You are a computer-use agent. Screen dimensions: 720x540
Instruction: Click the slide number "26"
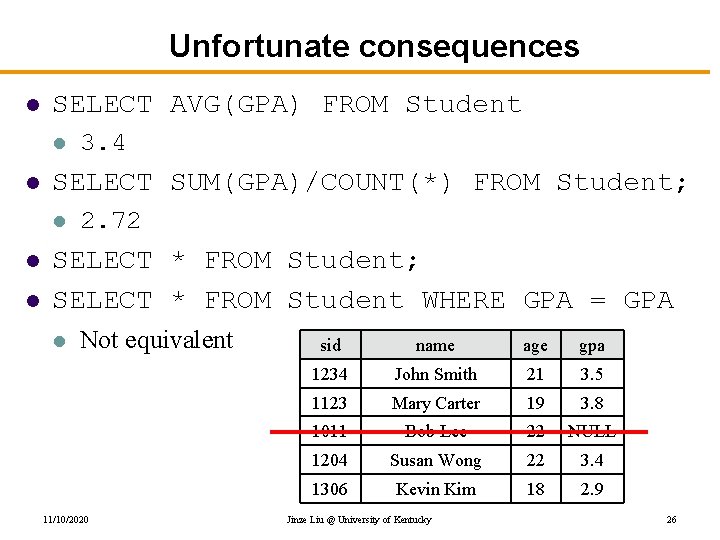(670, 520)
